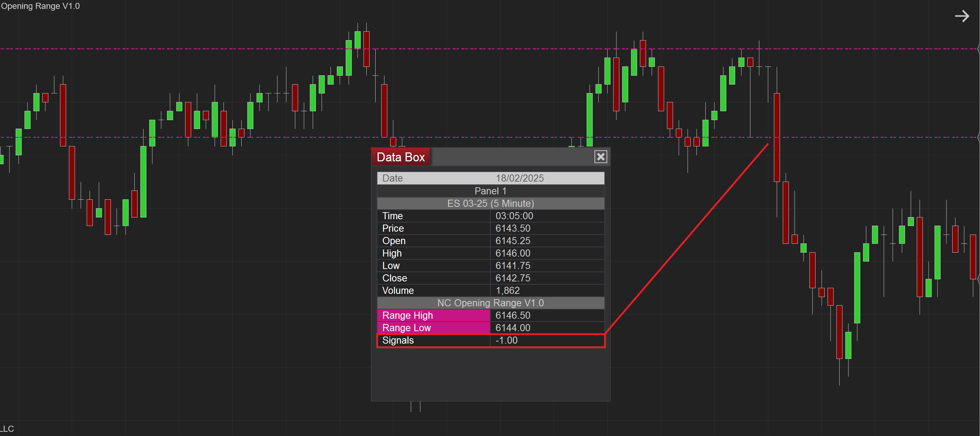Click the Signals row label

pos(398,340)
